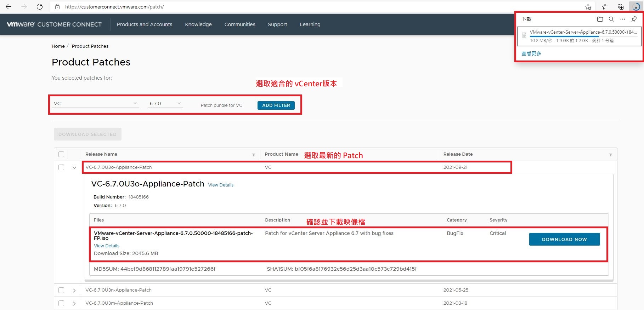The height and width of the screenshot is (310, 644).
Task: Click the Product Name column header
Action: point(281,154)
